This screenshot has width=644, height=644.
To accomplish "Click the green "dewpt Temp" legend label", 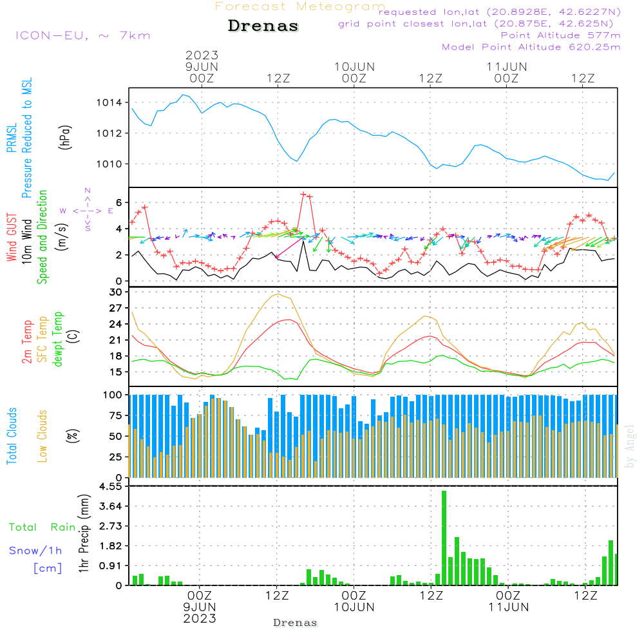I will [57, 339].
